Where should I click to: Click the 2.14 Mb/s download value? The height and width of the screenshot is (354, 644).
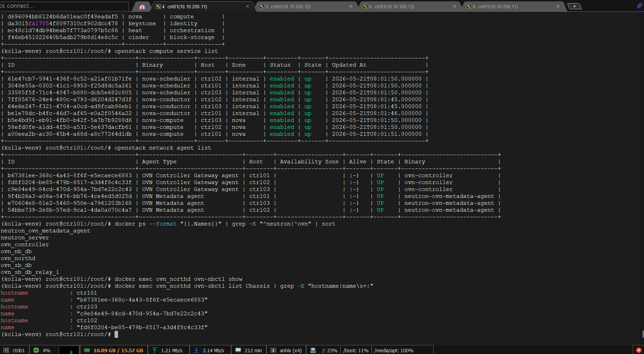point(214,350)
